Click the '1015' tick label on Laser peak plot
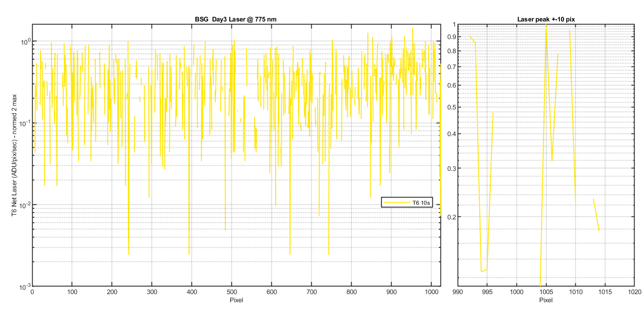Screen dimensions: 644x322 605,292
